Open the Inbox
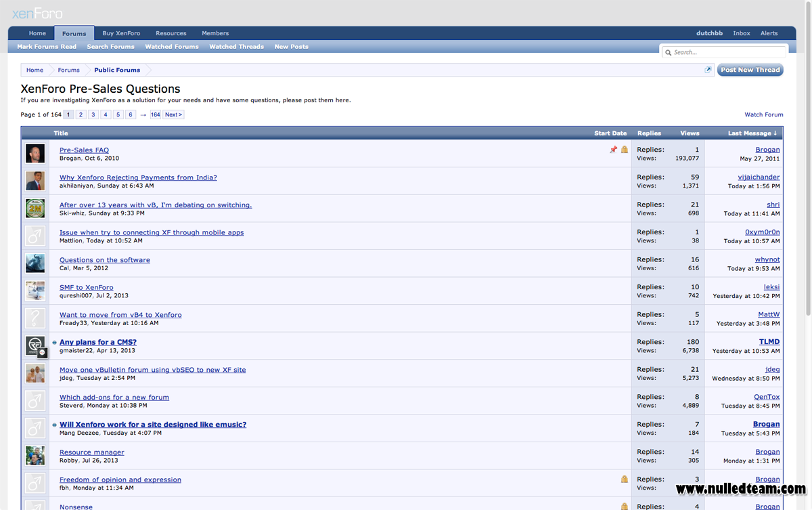The width and height of the screenshot is (812, 510). [x=742, y=33]
